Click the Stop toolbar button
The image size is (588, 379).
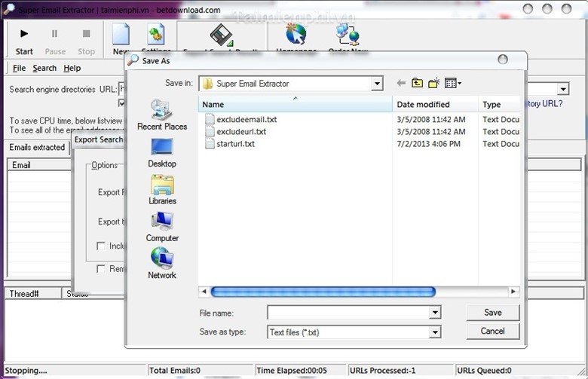(x=86, y=41)
